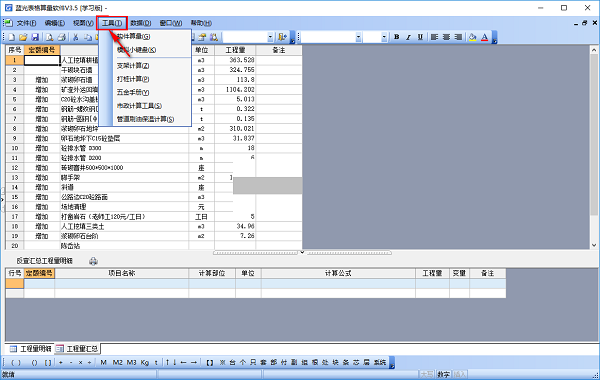600x380 pixels.
Task: Insert M2 unit from bottom toolbar
Action: tap(117, 362)
